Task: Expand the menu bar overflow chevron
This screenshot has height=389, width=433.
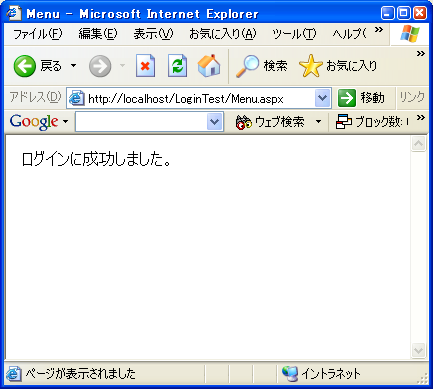Action: click(x=379, y=30)
